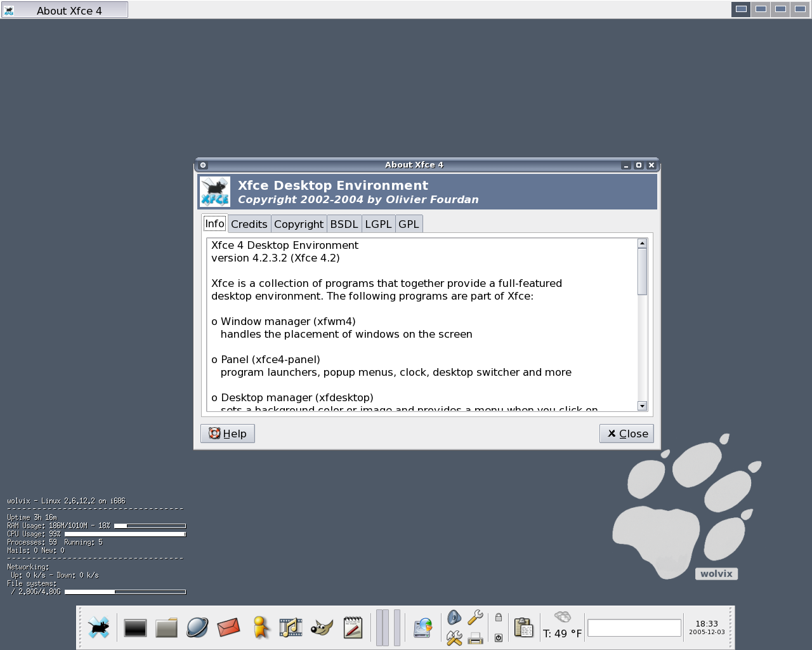Open the red envelope mail client
The height and width of the screenshot is (650, 812).
point(228,628)
